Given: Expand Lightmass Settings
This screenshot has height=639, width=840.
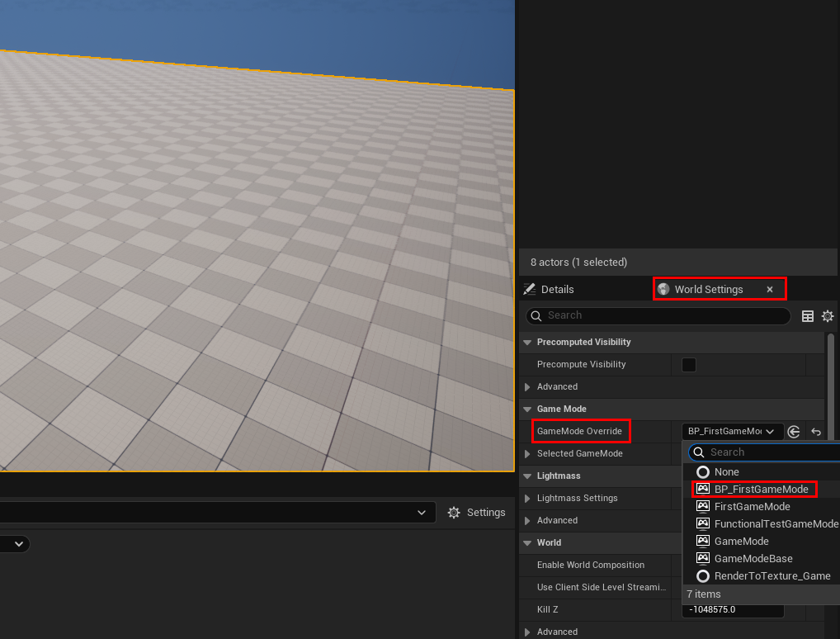Looking at the screenshot, I should [x=527, y=499].
